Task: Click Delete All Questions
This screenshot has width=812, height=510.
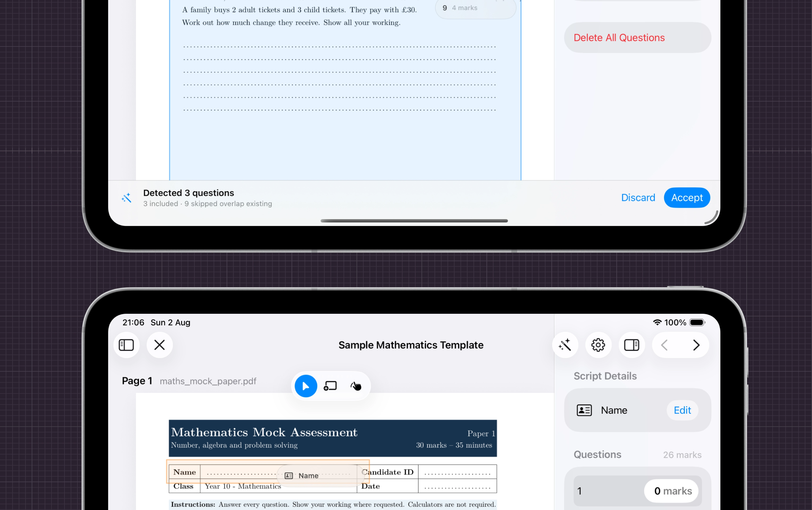Action: coord(637,38)
